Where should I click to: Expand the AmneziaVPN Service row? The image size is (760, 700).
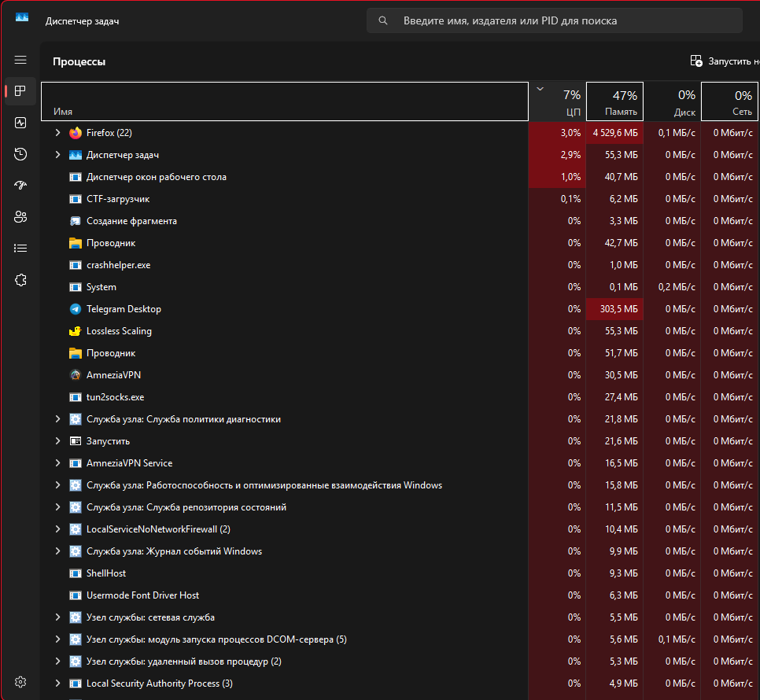(x=57, y=463)
